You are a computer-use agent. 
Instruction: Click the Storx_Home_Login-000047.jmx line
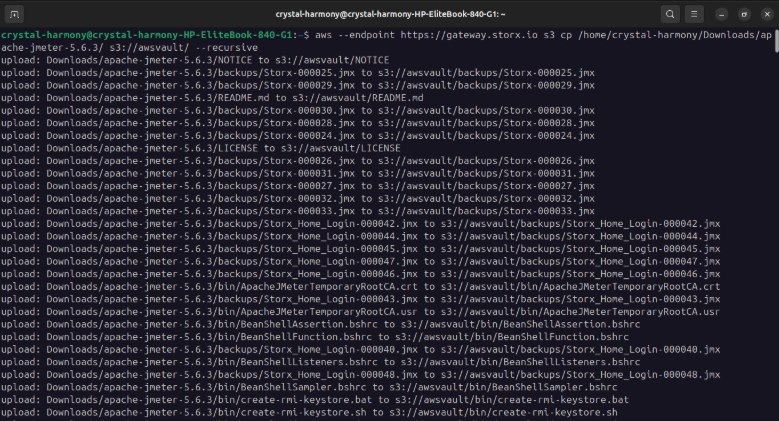point(361,261)
